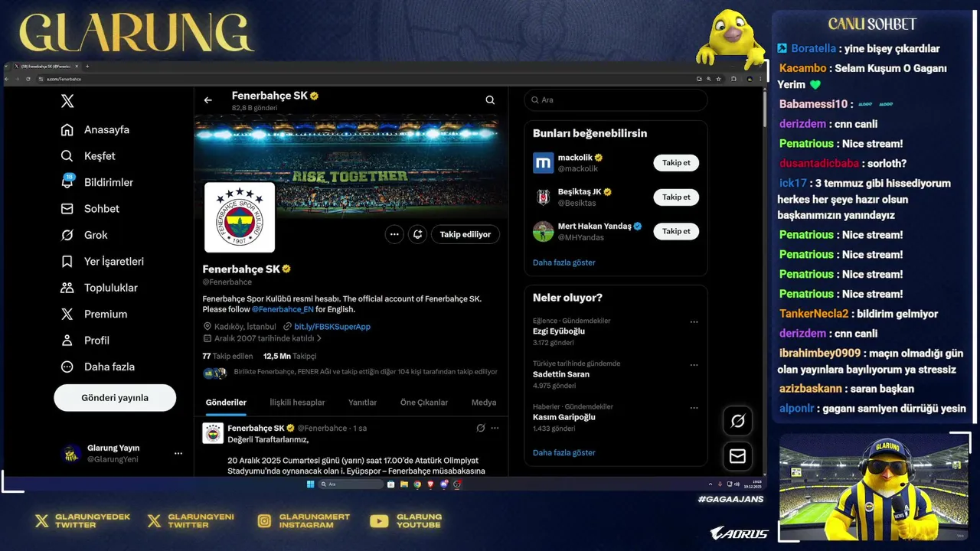
Task: Open File Explorer from taskbar
Action: pos(404,484)
